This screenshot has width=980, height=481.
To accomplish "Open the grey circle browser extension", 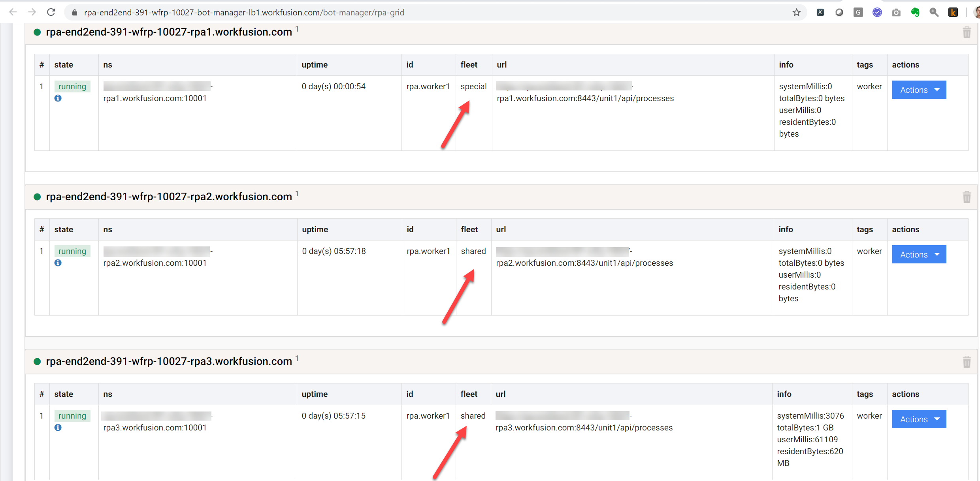I will pyautogui.click(x=839, y=13).
